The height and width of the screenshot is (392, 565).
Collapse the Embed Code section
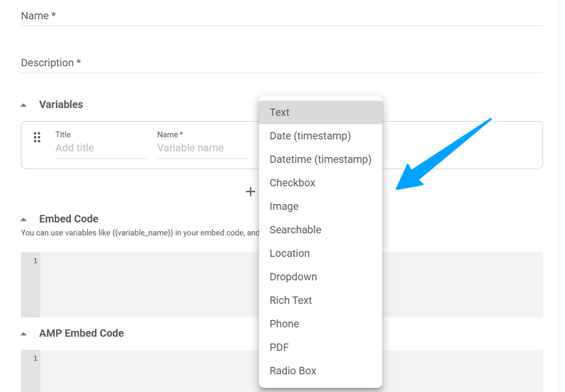[x=24, y=219]
